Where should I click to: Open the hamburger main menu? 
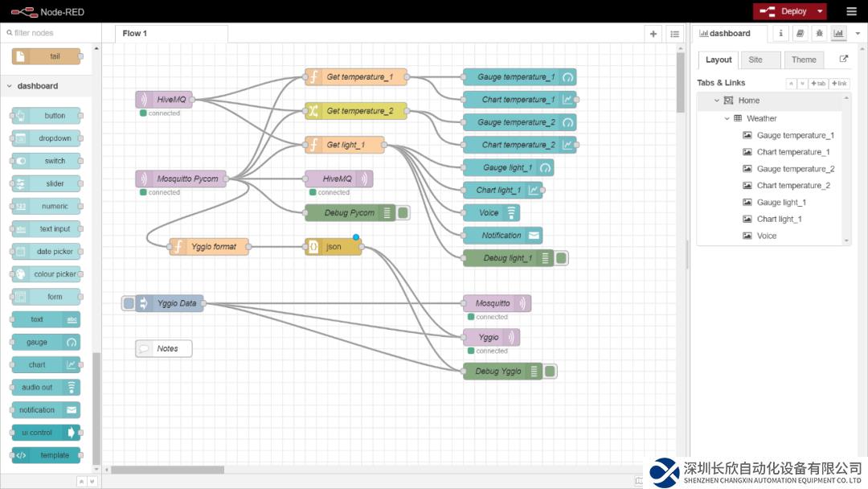click(x=851, y=11)
